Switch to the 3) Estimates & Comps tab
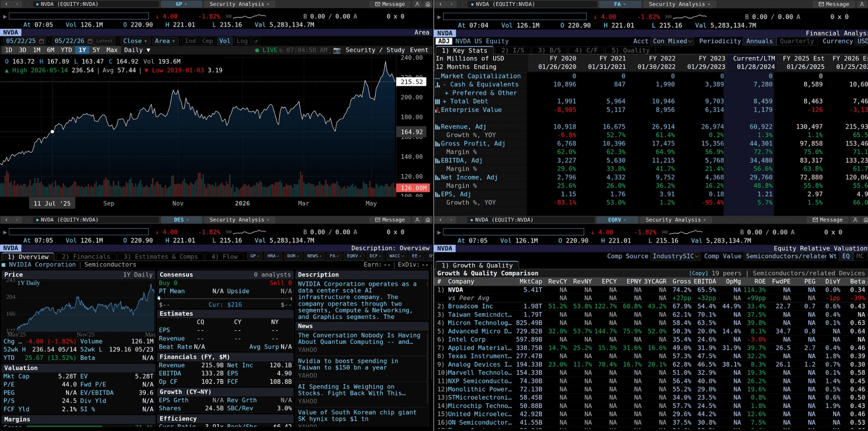868x431 pixels. [161, 257]
